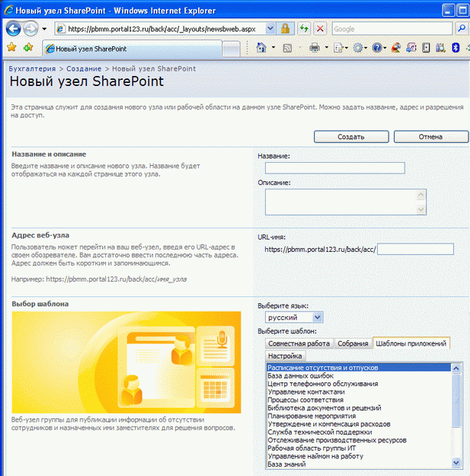Open the Favorites Center star icon

point(12,48)
